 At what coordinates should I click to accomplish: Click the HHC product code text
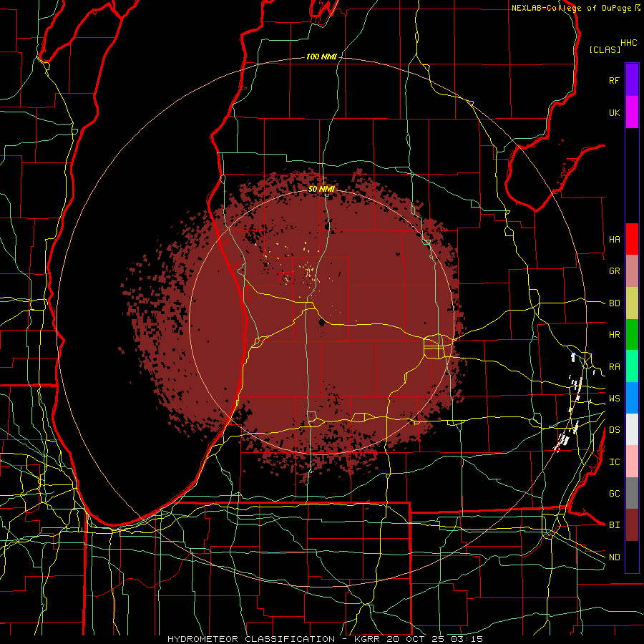(x=628, y=43)
